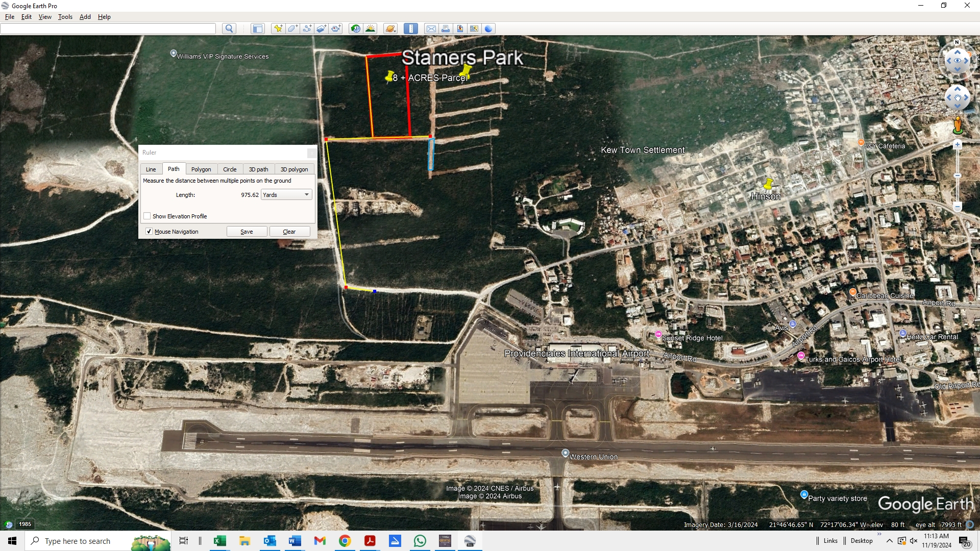Open the planet switcher dropdown
The height and width of the screenshot is (551, 980).
pyautogui.click(x=390, y=29)
